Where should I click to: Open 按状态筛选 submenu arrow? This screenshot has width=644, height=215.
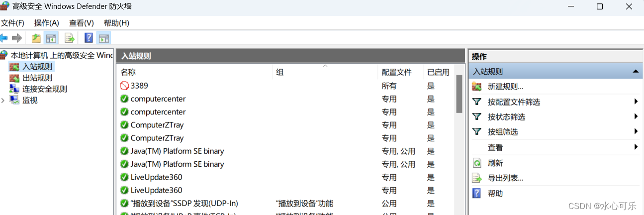pos(636,116)
